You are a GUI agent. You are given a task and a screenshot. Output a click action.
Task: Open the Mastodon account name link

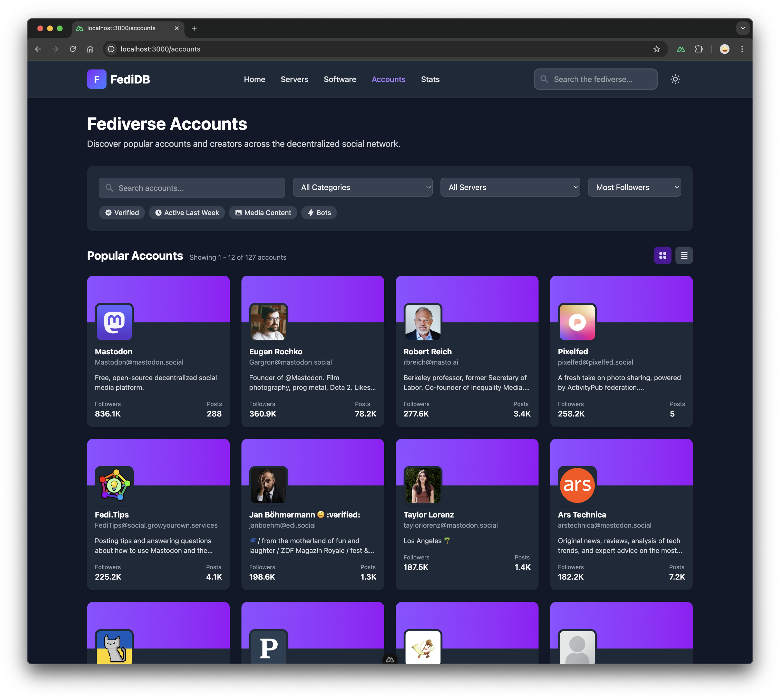point(113,352)
